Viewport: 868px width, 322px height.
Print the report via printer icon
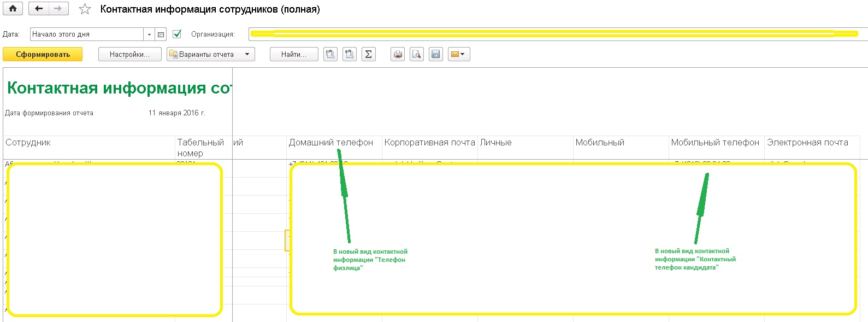[x=398, y=54]
